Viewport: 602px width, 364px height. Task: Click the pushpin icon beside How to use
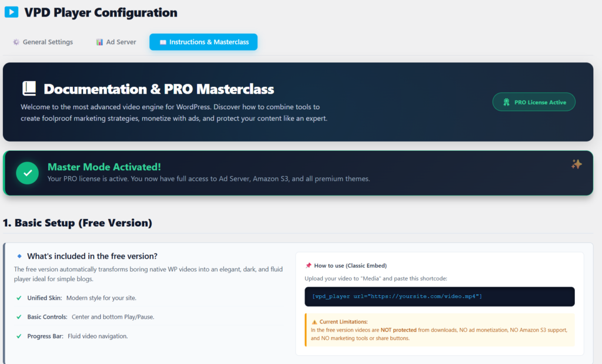308,265
